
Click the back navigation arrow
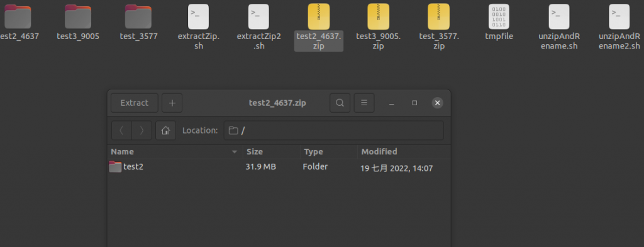[121, 130]
